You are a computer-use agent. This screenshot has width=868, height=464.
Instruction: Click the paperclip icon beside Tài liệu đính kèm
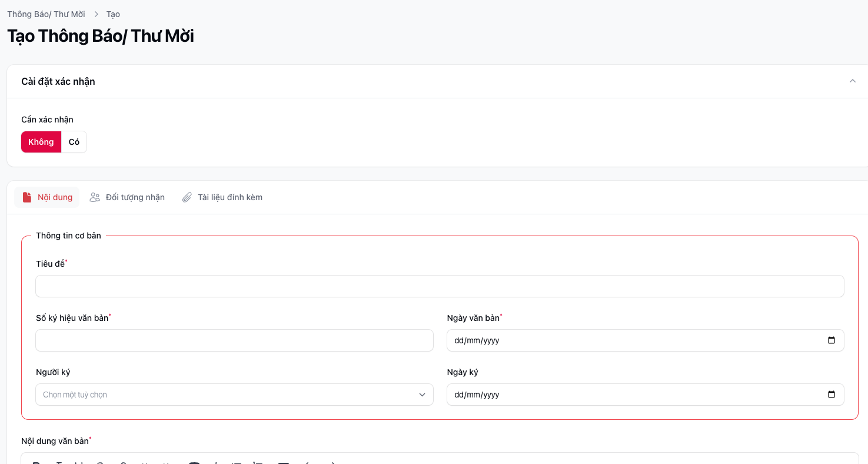pyautogui.click(x=187, y=197)
